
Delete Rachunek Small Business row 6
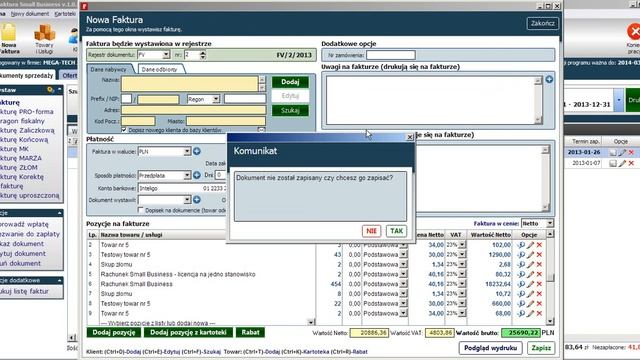(539, 284)
